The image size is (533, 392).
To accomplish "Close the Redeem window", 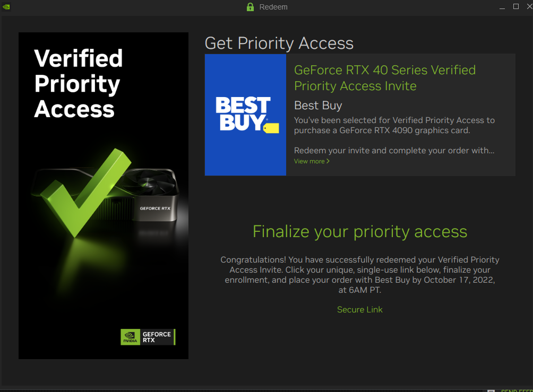I will 529,6.
